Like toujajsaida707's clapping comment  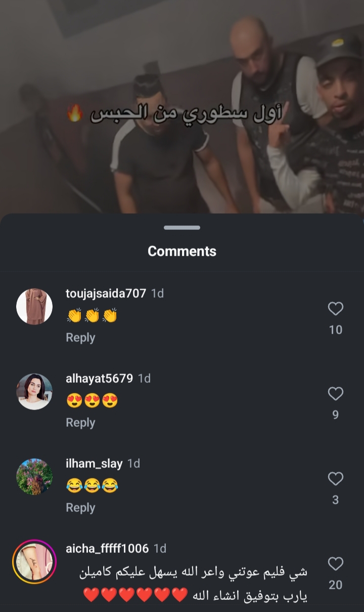[336, 309]
